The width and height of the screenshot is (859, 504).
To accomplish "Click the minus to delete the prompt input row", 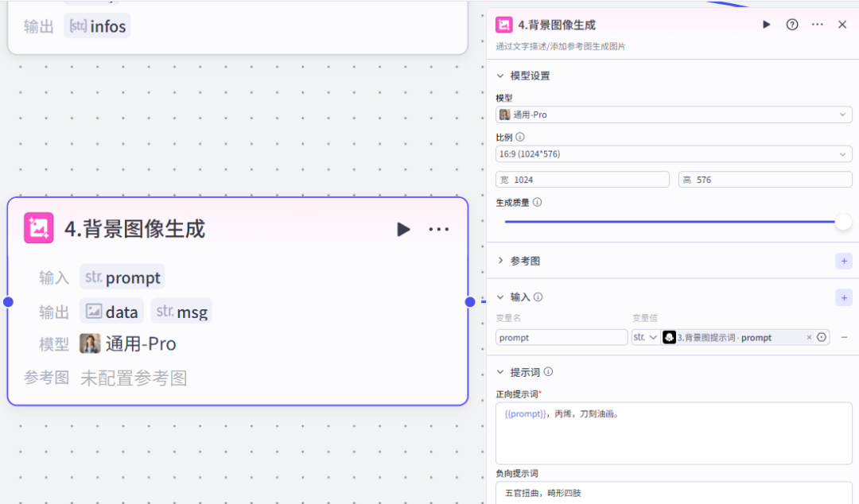I will (x=845, y=337).
